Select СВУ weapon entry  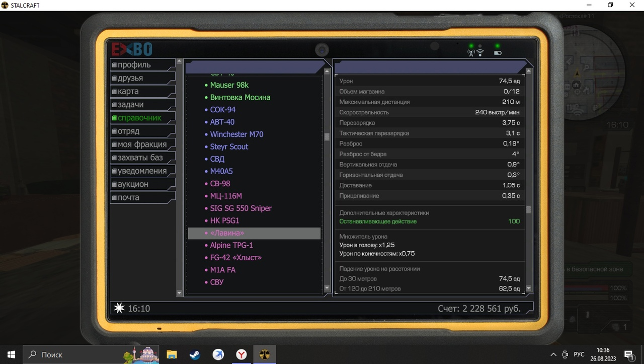(x=254, y=282)
